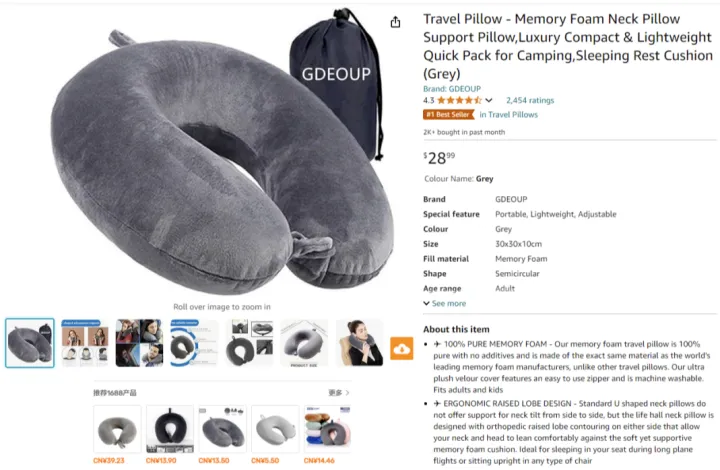
Task: Expand the See more product details
Action: [444, 303]
